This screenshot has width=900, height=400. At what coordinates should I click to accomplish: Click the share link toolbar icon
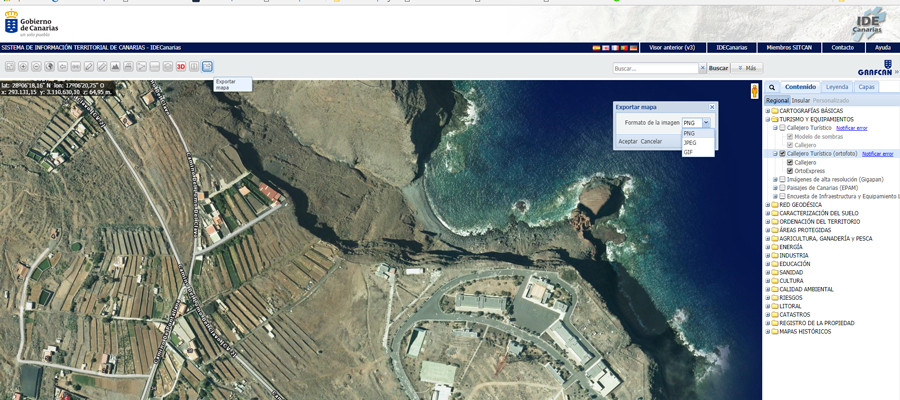click(141, 67)
